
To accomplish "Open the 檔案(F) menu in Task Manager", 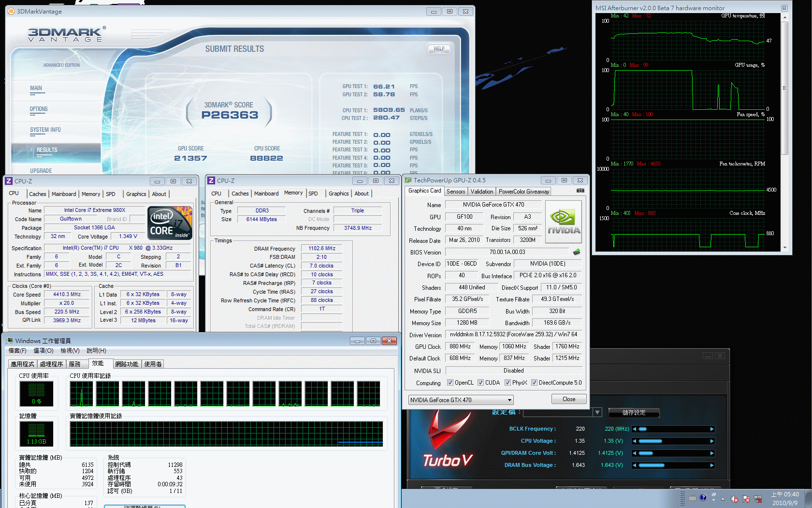I will click(17, 351).
